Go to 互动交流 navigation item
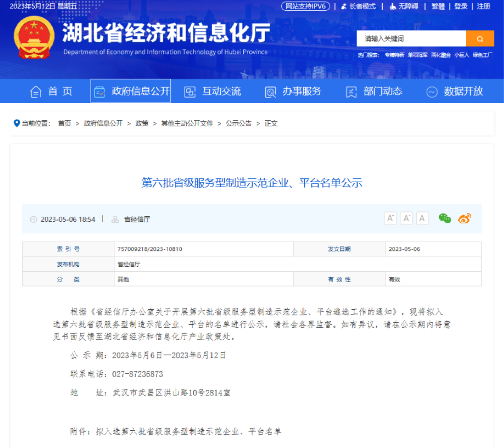The height and width of the screenshot is (448, 504). [x=213, y=92]
